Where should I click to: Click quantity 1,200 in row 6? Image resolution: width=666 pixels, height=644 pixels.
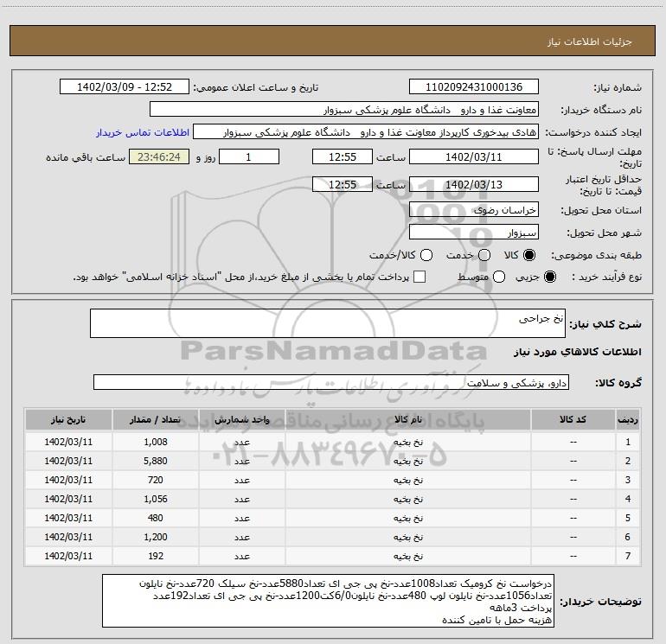click(x=156, y=537)
